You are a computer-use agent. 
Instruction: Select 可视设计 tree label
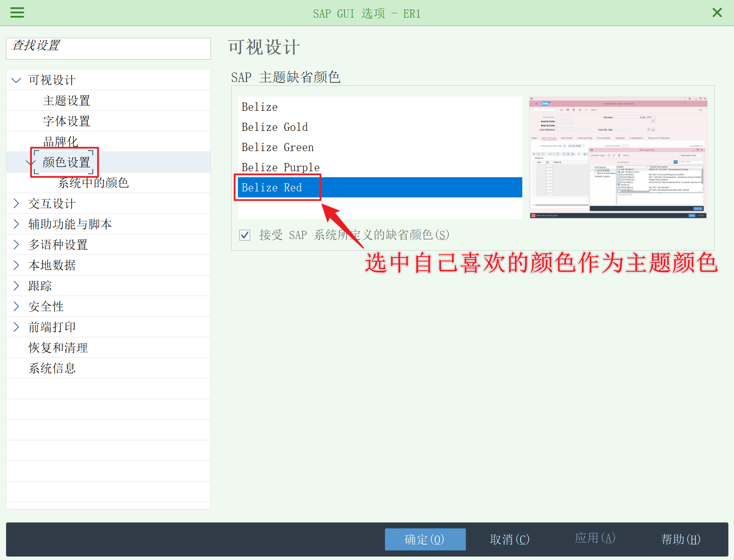point(52,80)
